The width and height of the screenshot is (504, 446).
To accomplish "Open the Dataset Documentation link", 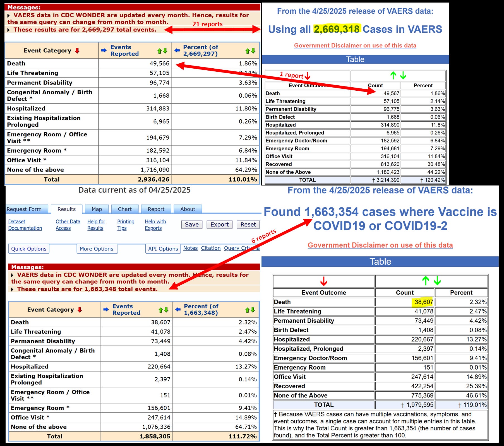I will [25, 225].
